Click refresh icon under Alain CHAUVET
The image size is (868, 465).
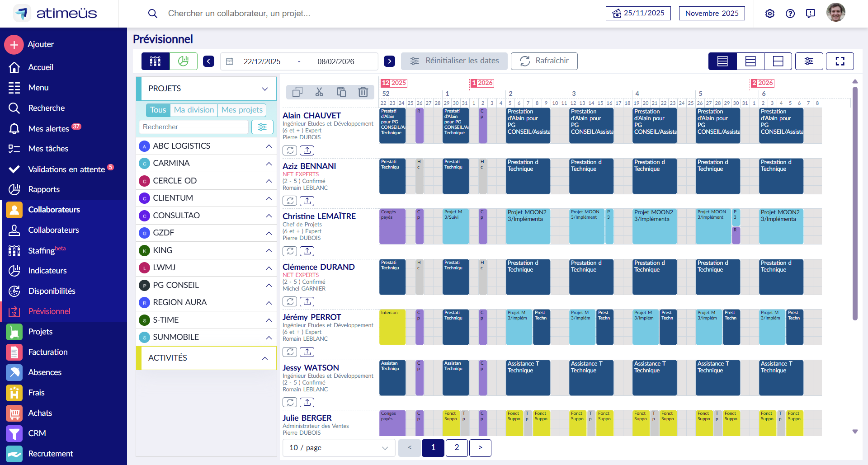pos(290,150)
